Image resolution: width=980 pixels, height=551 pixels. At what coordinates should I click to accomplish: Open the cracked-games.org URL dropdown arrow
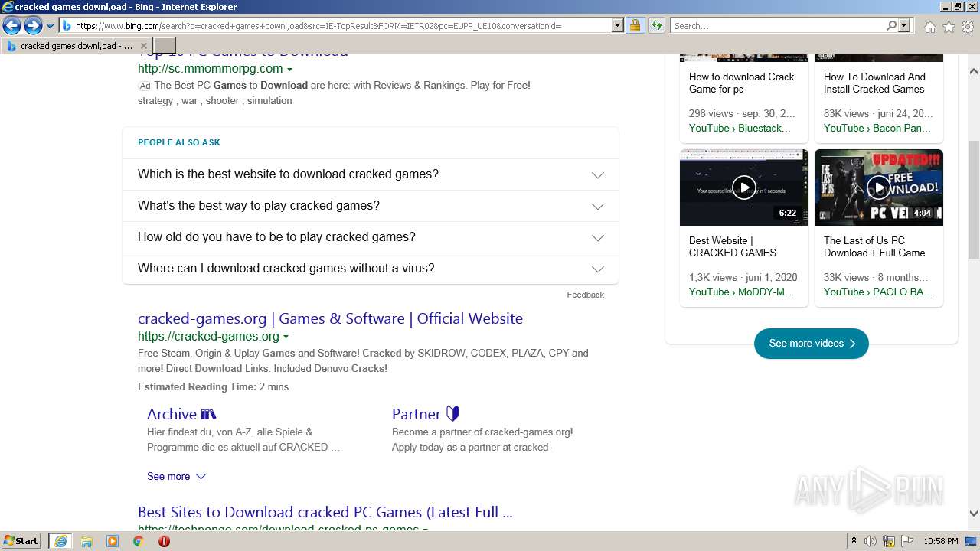coord(286,337)
